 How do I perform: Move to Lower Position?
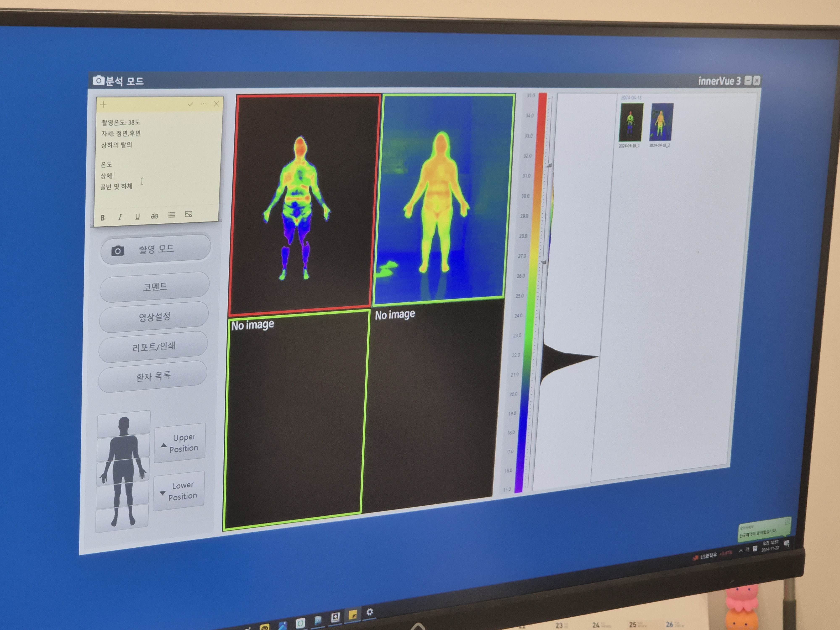click(x=179, y=491)
